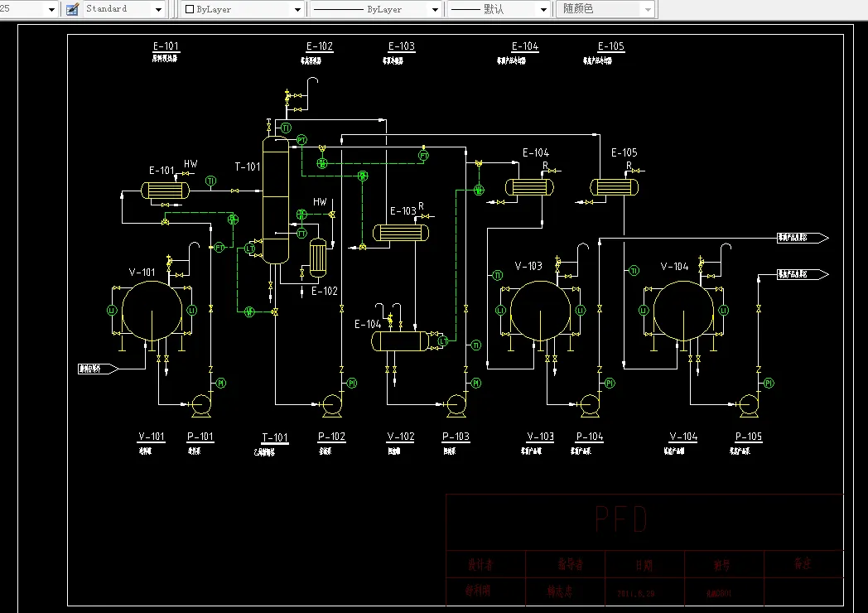Viewport: 868px width, 613px height.
Task: Click the underlined V-102 legend label
Action: (401, 437)
